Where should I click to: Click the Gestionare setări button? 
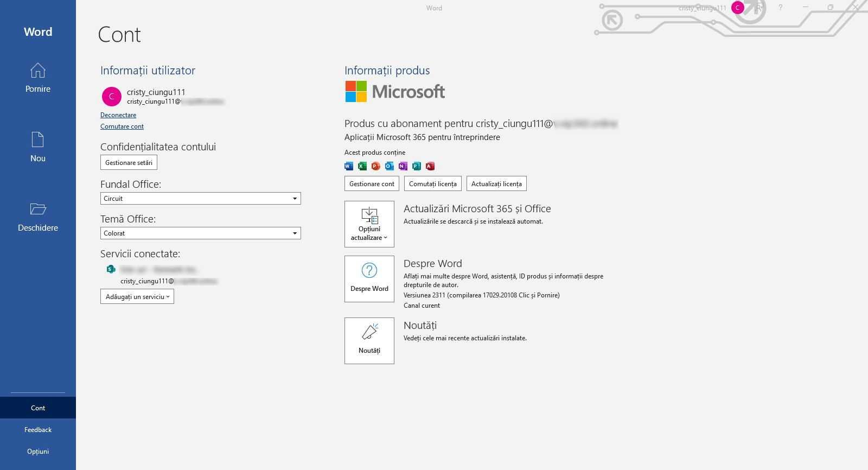(129, 162)
